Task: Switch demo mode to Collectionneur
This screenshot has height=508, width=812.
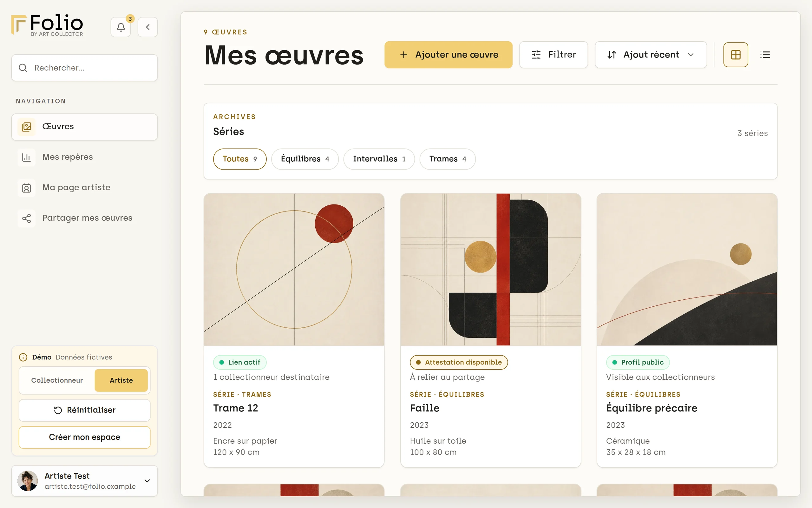Action: pos(57,380)
